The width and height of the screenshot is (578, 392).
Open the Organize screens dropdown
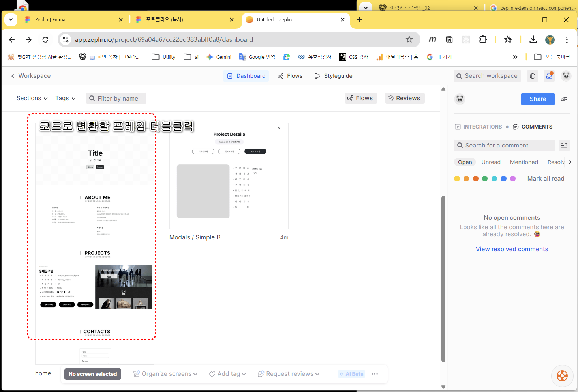pos(165,374)
